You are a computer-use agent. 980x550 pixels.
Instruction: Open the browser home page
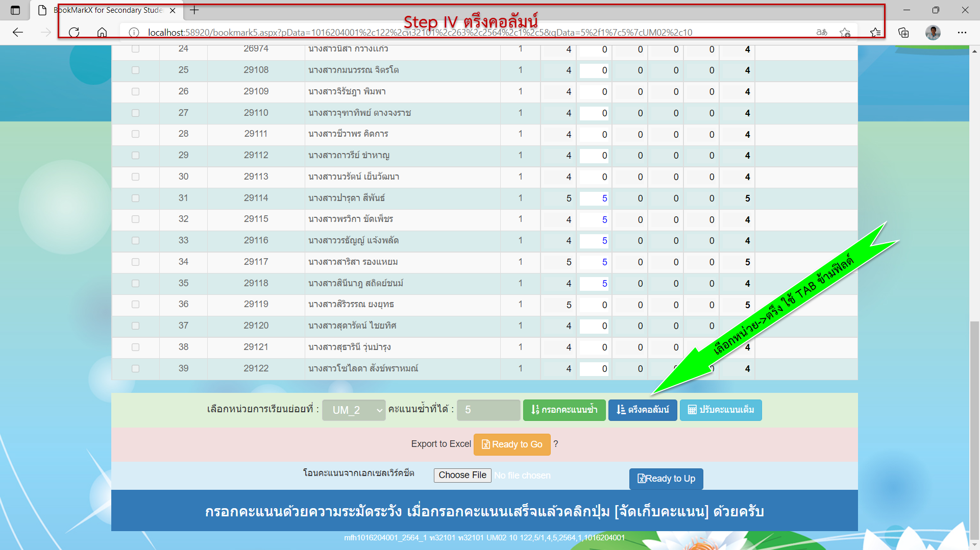(x=102, y=33)
